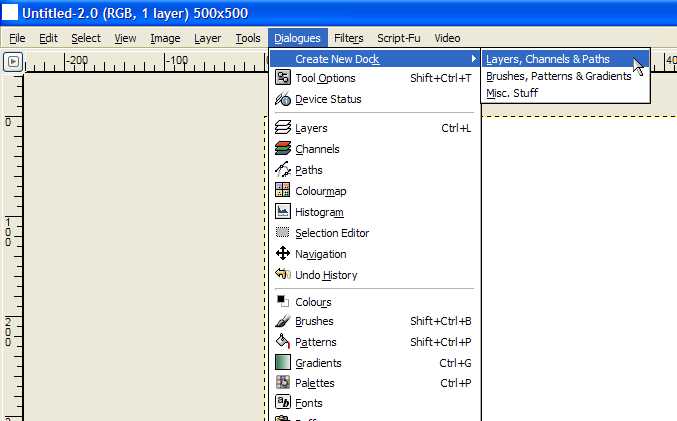Open the Tools menu
Screen dimensions: 677x421
pyautogui.click(x=248, y=38)
